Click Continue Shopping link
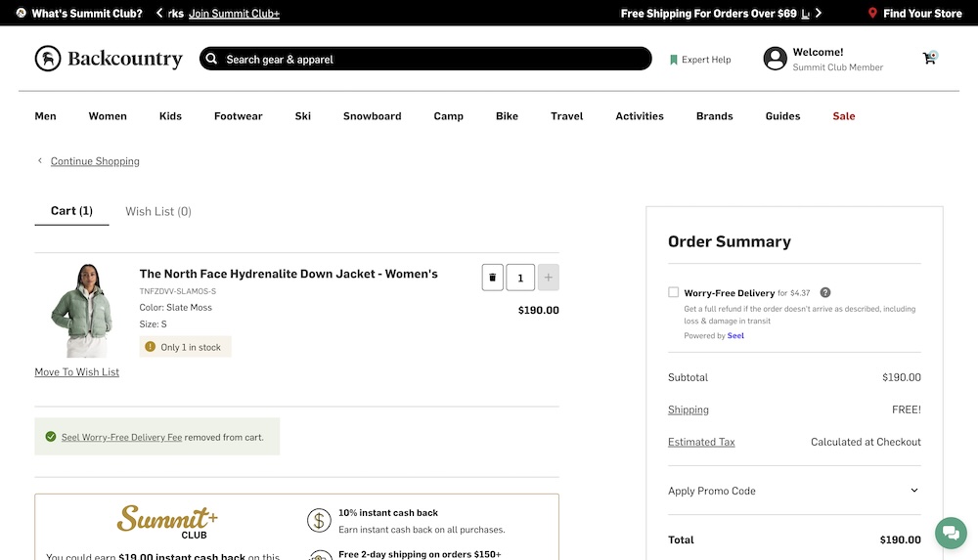 coord(95,161)
